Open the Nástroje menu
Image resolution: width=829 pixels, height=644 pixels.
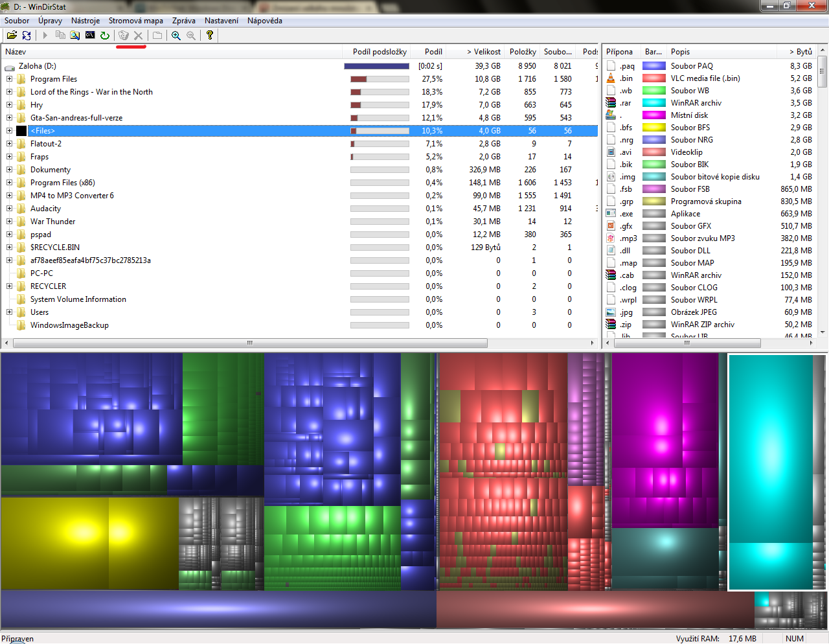(x=85, y=21)
